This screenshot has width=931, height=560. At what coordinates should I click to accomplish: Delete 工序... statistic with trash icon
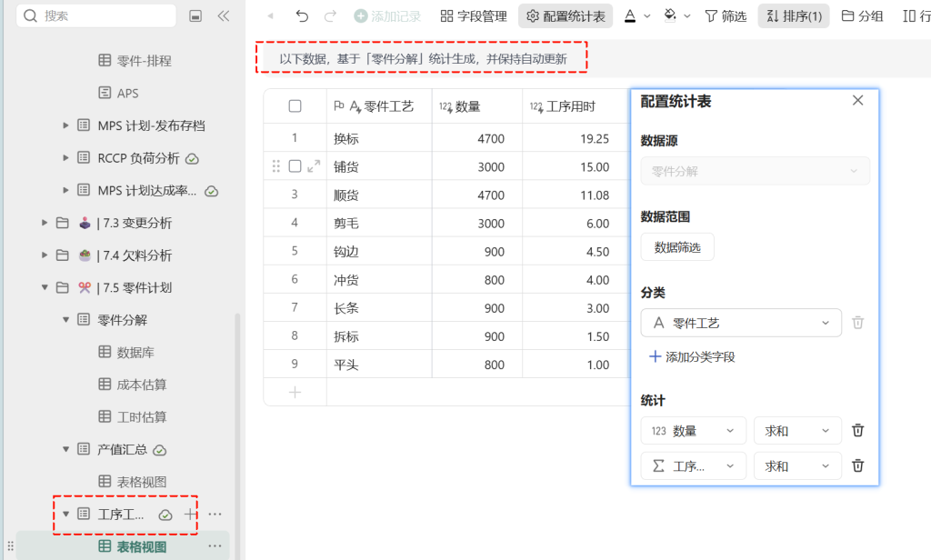[858, 465]
